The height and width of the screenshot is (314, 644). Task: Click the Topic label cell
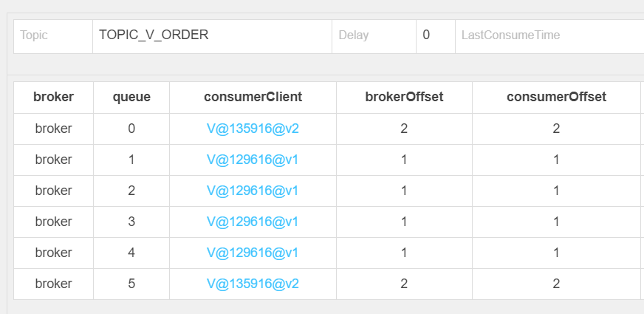53,36
